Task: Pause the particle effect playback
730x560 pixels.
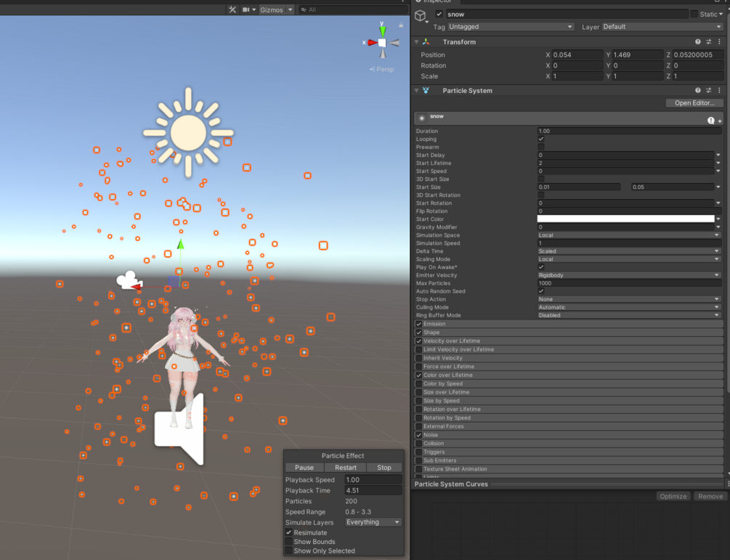Action: [304, 467]
